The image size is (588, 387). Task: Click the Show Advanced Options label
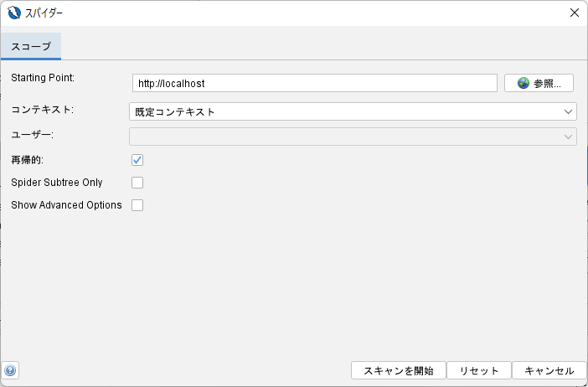click(x=66, y=205)
